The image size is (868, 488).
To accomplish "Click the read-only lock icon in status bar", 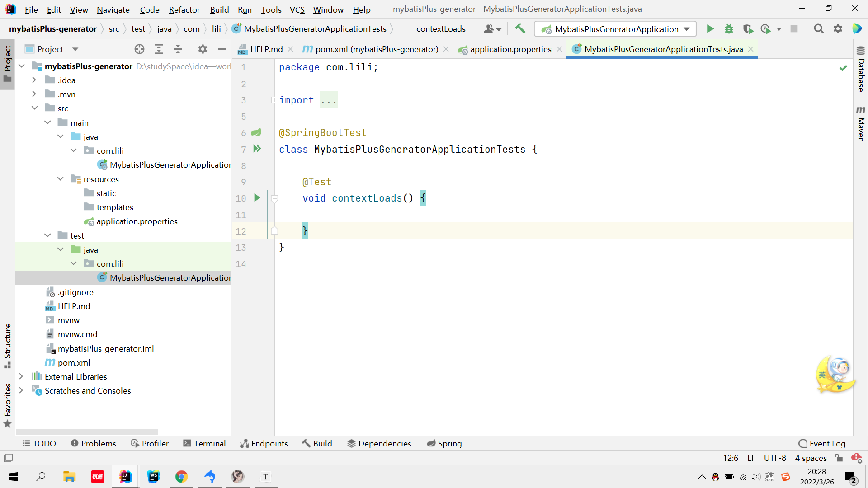I will click(839, 458).
